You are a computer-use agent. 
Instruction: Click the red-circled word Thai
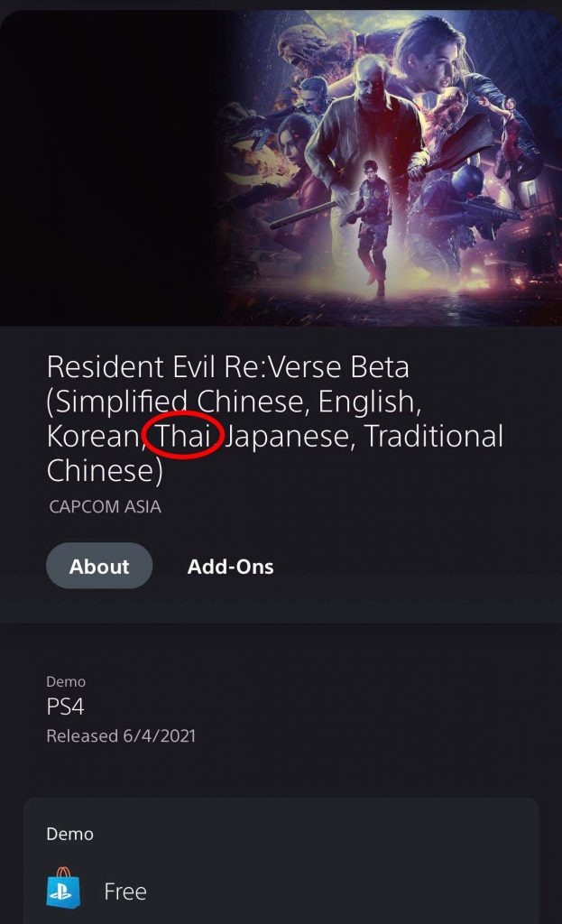[183, 436]
